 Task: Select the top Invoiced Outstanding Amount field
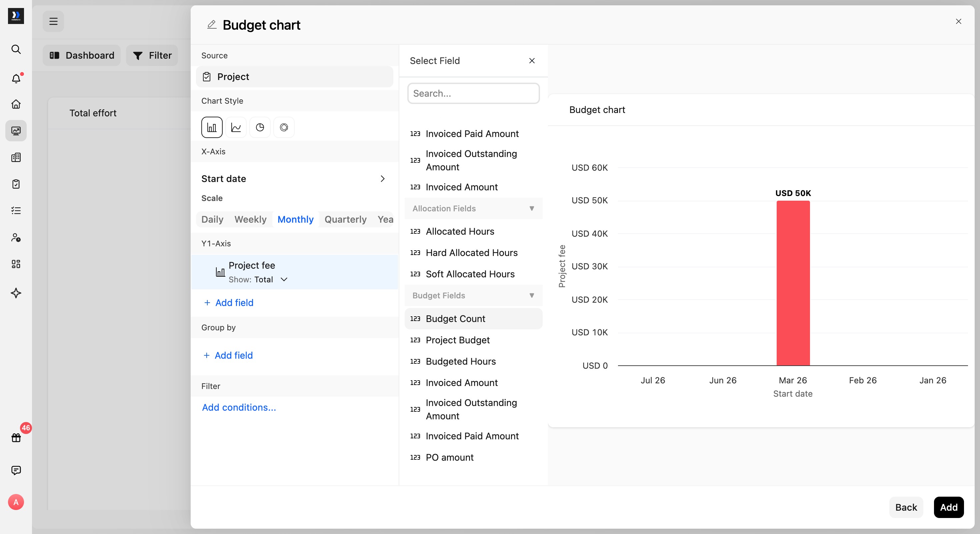pyautogui.click(x=473, y=161)
